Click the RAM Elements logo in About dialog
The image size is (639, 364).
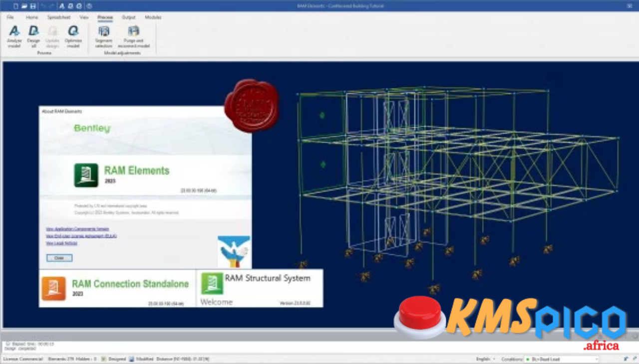pos(86,175)
